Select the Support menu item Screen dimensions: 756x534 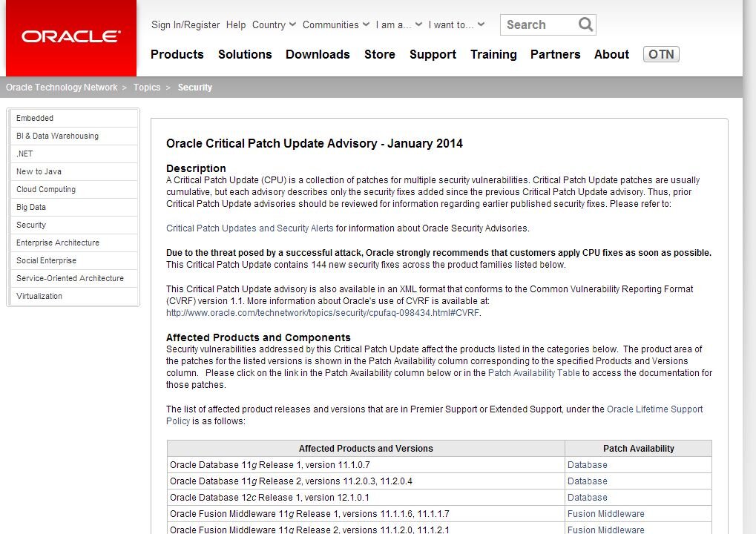[433, 54]
